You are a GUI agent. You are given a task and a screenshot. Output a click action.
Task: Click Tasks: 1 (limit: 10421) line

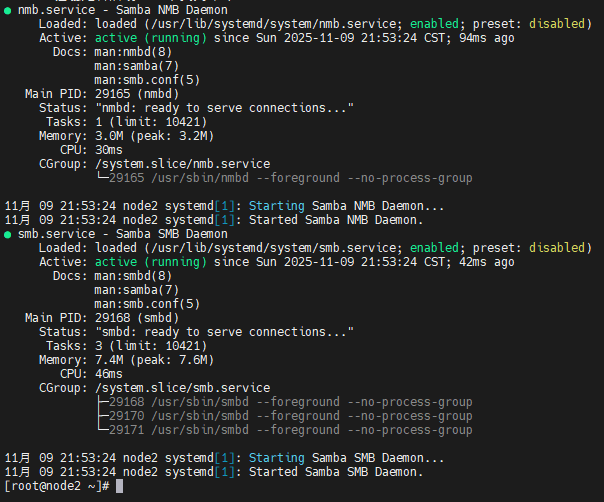(x=127, y=122)
